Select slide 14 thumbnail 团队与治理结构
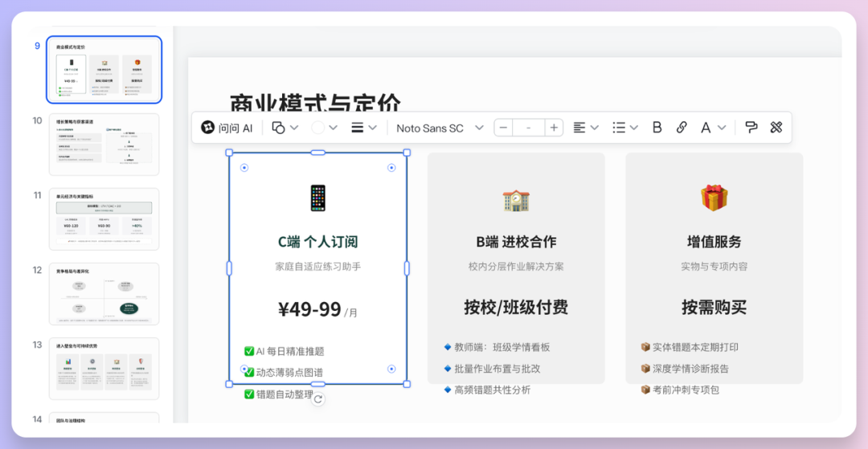Screen dimensions: 868x449 point(104,418)
